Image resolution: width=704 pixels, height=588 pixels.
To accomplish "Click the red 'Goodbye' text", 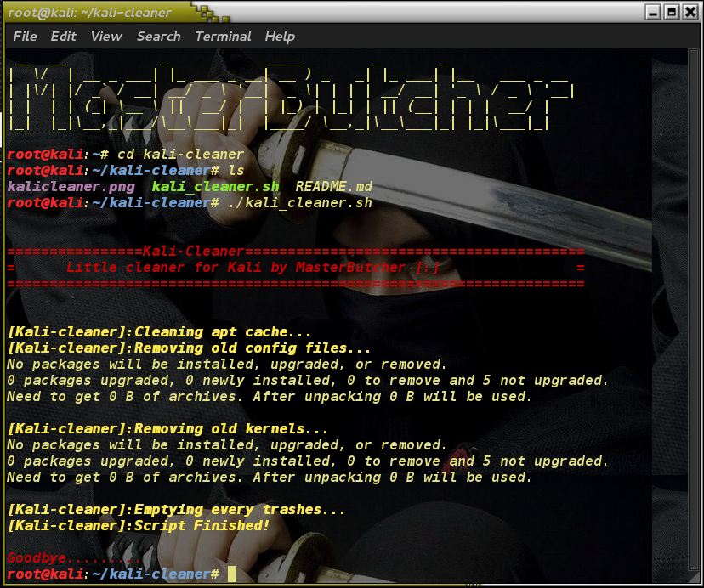I will point(37,558).
